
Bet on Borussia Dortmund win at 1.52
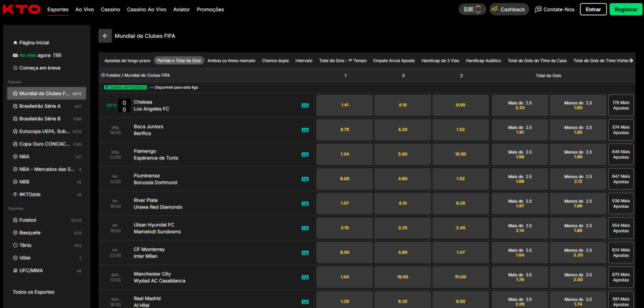click(461, 179)
